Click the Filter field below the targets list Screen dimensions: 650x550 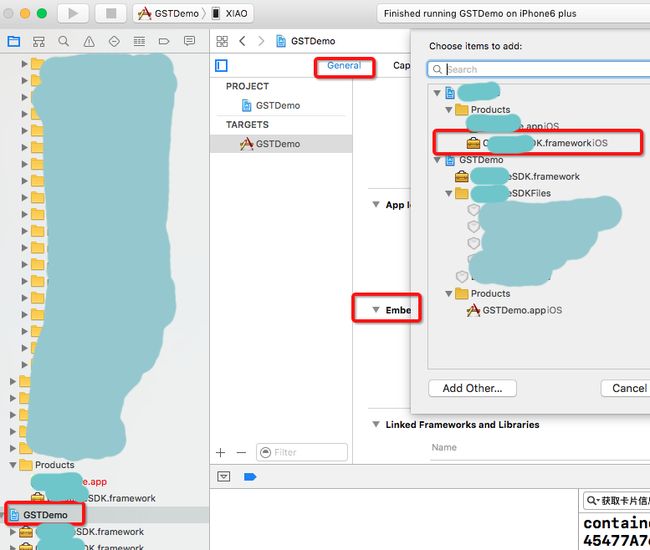point(302,452)
